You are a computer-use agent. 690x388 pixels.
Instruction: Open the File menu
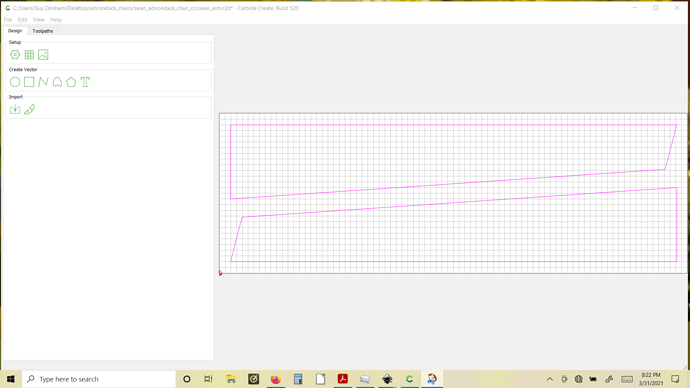pyautogui.click(x=8, y=20)
